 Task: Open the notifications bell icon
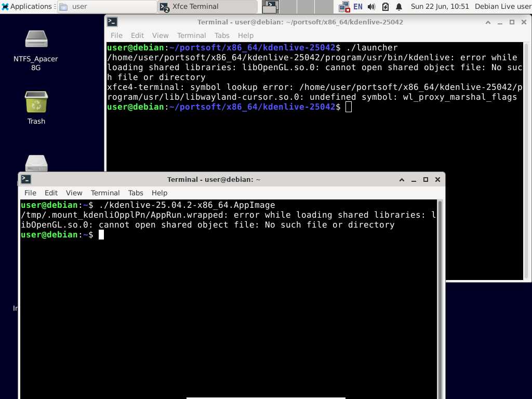[399, 6]
